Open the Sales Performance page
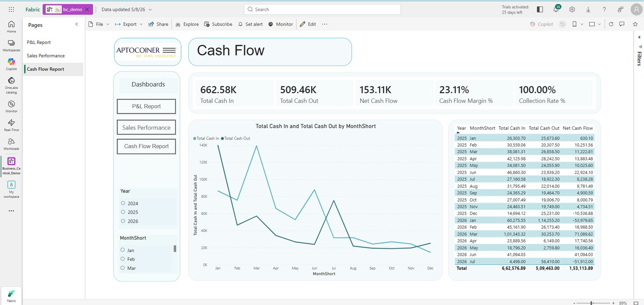The height and width of the screenshot is (305, 644). 45,56
